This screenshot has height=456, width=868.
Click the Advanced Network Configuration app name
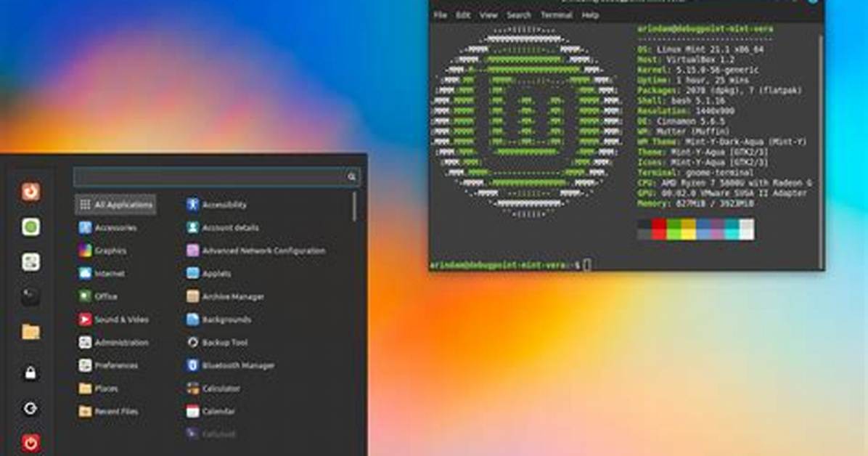click(x=263, y=251)
